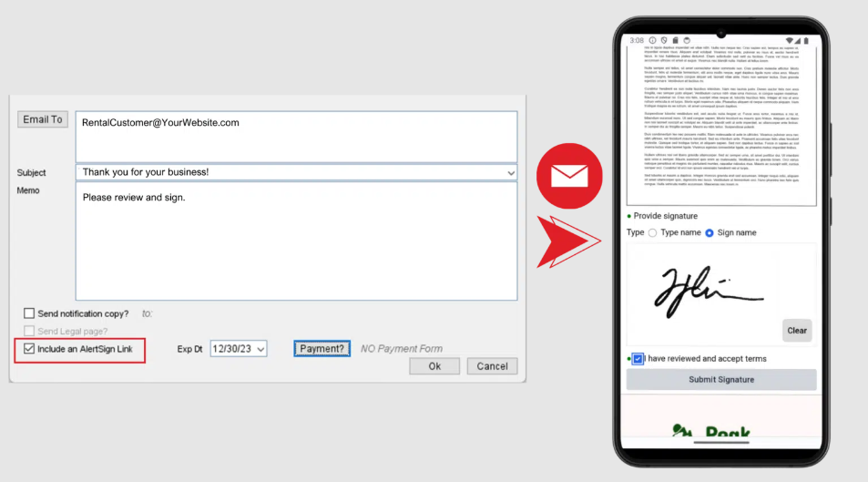Uncheck Include an AlertSign Link
This screenshot has width=868, height=482.
click(x=30, y=348)
